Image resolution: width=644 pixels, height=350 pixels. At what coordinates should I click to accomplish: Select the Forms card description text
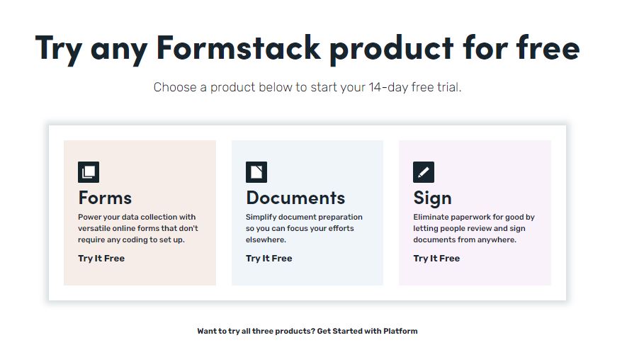[x=138, y=228]
